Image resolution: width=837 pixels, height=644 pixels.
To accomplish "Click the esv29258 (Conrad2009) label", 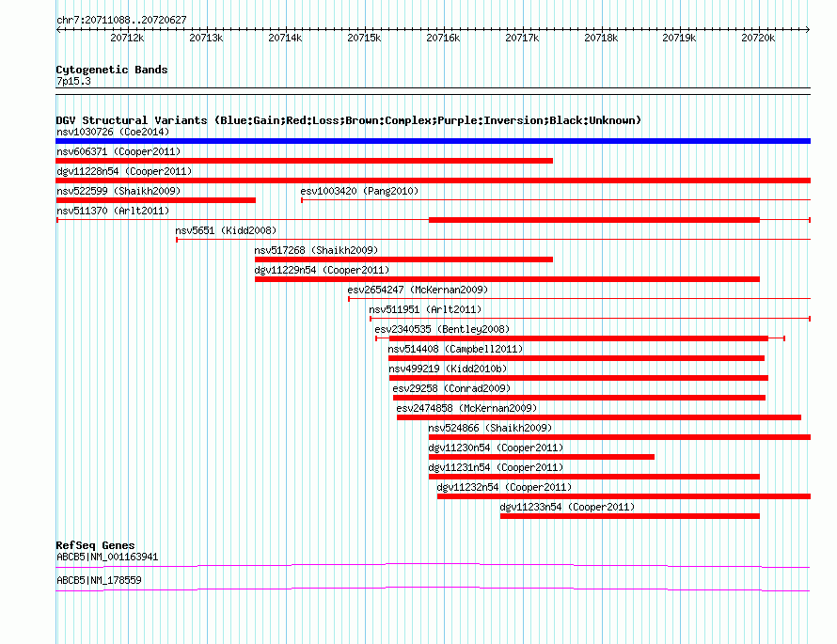I will [451, 388].
